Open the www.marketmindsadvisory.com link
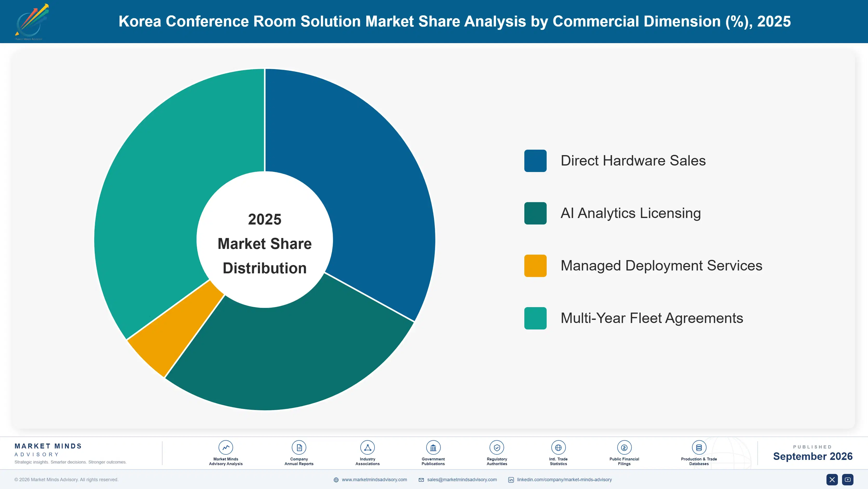The width and height of the screenshot is (868, 489). tap(374, 480)
